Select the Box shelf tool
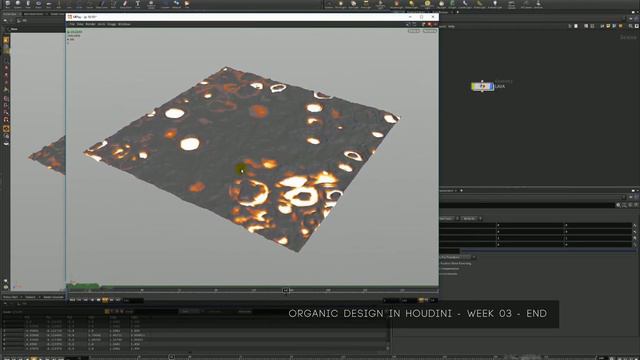640x360 pixels. coord(7,4)
